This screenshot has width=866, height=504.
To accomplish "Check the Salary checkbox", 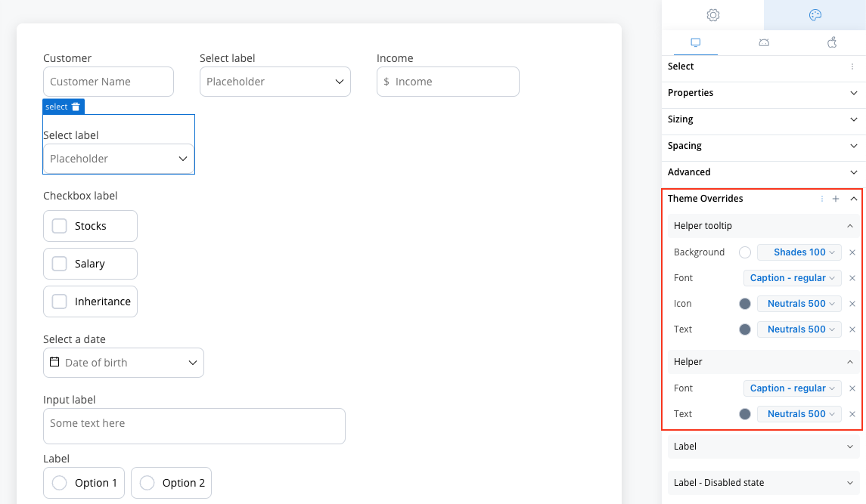I will [x=59, y=264].
